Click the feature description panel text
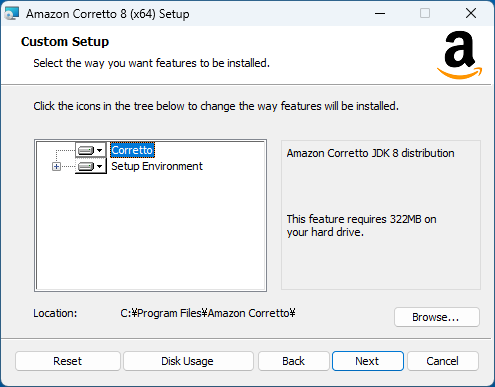This screenshot has height=387, width=495. tap(370, 153)
